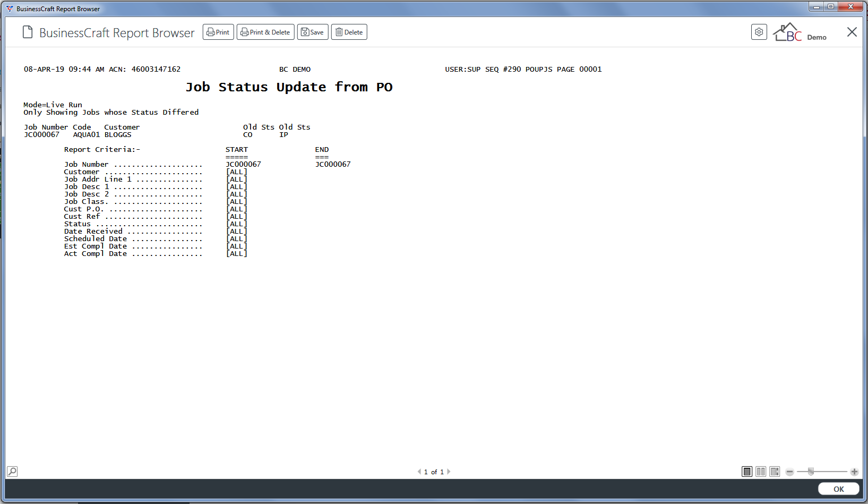The width and height of the screenshot is (868, 504).
Task: Click the date '08-APR-19 09:44 AM'
Action: (64, 70)
